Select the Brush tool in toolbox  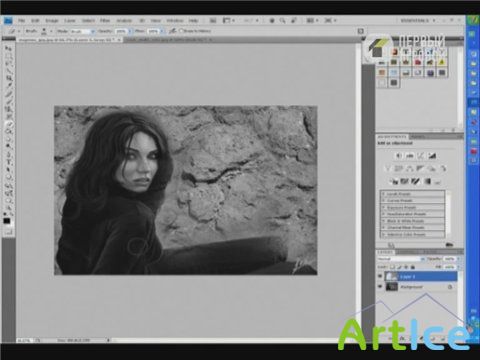tap(10, 102)
